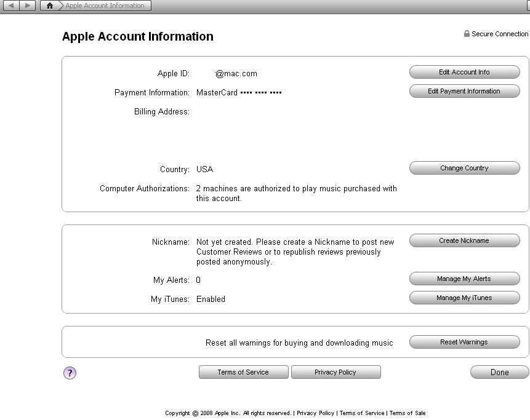Follow footer Terms of Service link
This screenshot has height=420, width=530.
362,413
